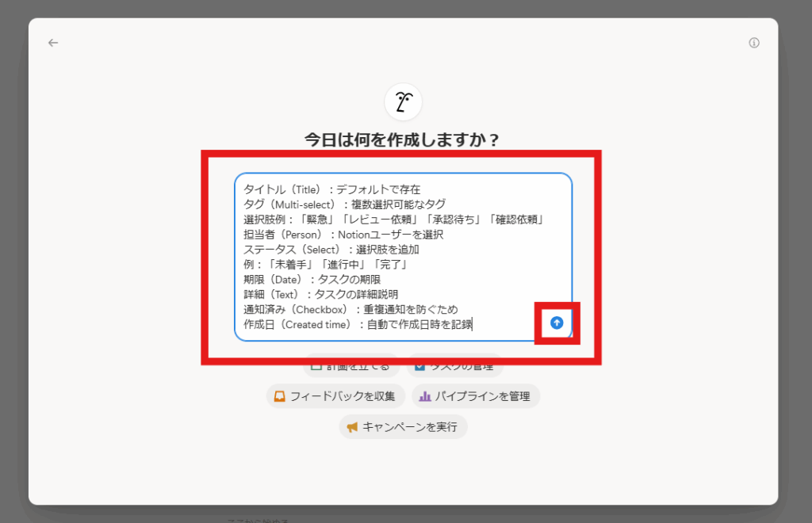Click megaphone icon on campaign chip
Screen dimensions: 812x523
(352, 427)
